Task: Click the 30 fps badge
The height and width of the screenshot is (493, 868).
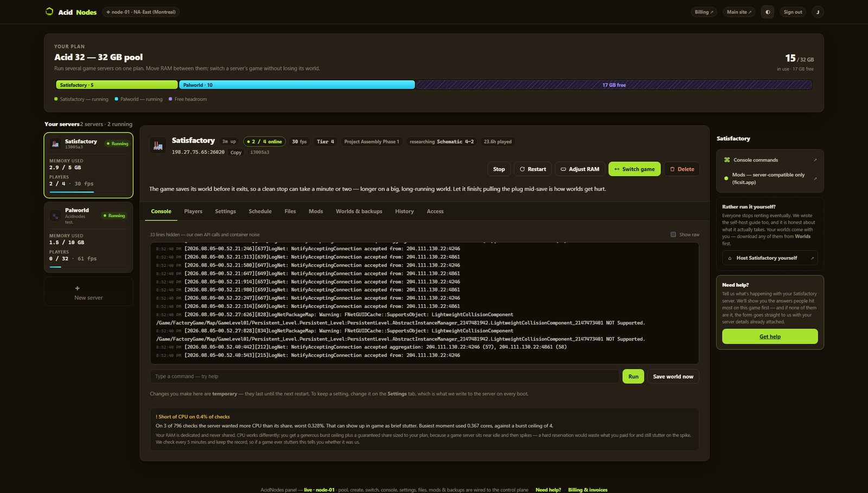Action: 299,142
